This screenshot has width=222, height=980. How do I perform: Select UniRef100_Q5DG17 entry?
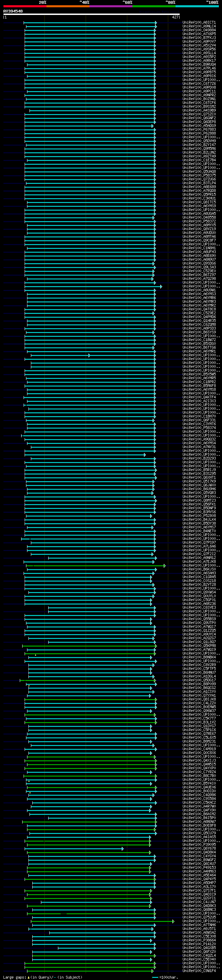point(199,680)
